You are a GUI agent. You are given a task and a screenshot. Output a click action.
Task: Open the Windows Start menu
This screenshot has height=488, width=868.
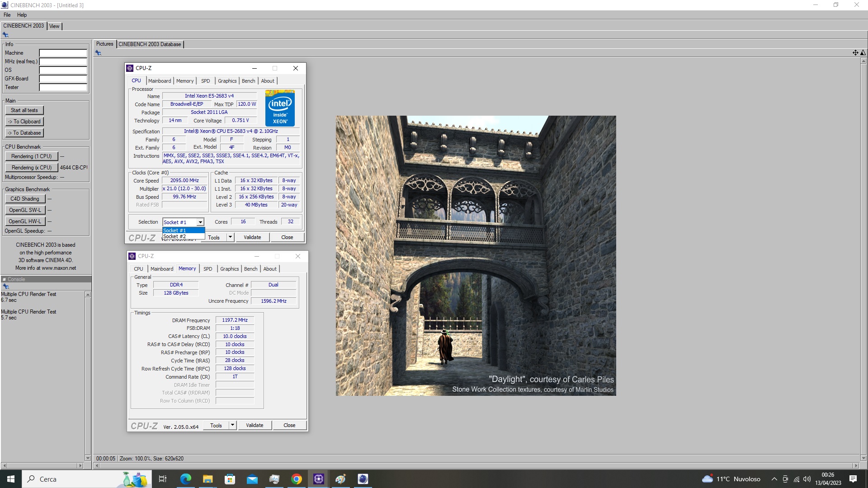[x=11, y=479]
